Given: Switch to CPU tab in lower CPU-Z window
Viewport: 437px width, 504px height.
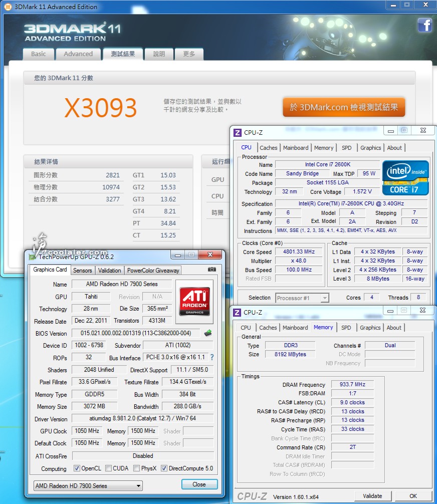Looking at the screenshot, I should (x=246, y=328).
